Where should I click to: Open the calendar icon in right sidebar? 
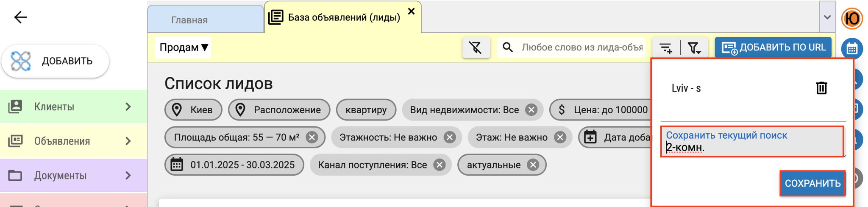[x=852, y=49]
